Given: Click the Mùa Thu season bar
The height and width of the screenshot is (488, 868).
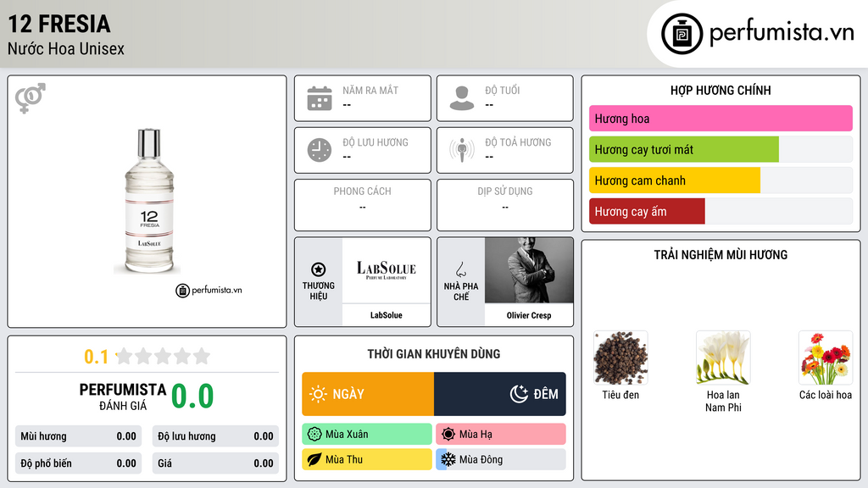Looking at the screenshot, I should coord(367,460).
